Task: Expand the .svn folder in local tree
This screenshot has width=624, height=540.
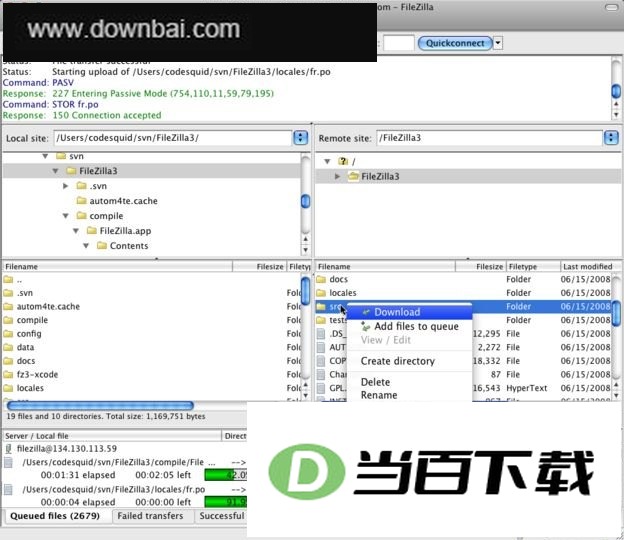Action: (66, 186)
